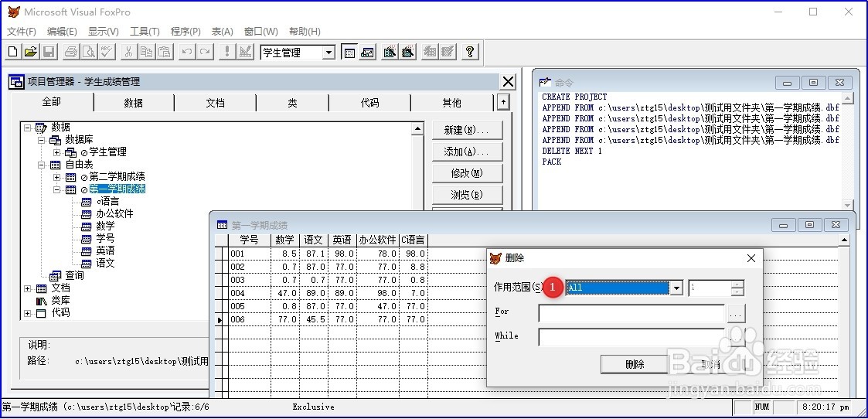Image resolution: width=868 pixels, height=419 pixels.
Task: Click the scope count spinner up arrow
Action: click(x=737, y=284)
